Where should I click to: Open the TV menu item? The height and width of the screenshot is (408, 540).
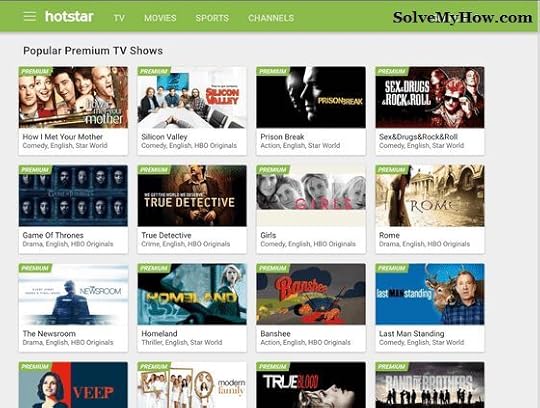pos(119,18)
